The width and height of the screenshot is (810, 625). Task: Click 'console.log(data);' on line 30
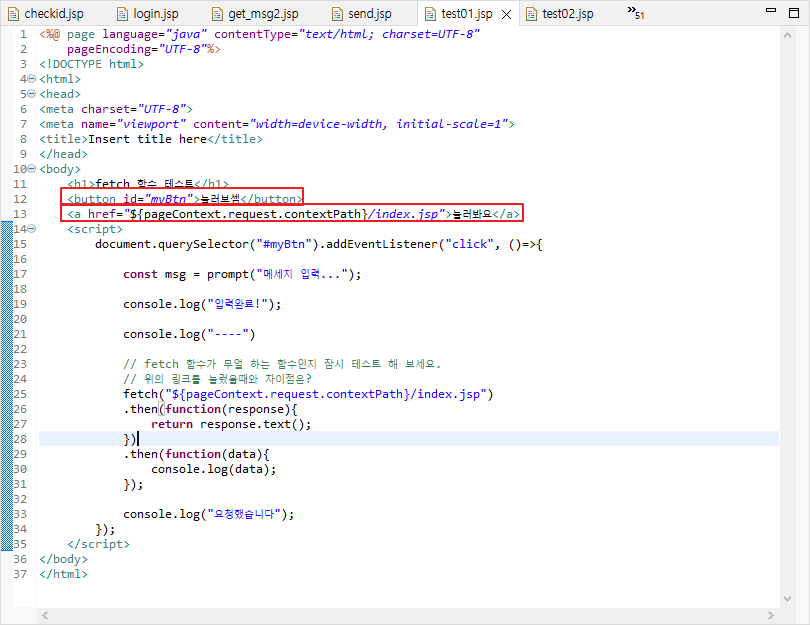pos(213,469)
